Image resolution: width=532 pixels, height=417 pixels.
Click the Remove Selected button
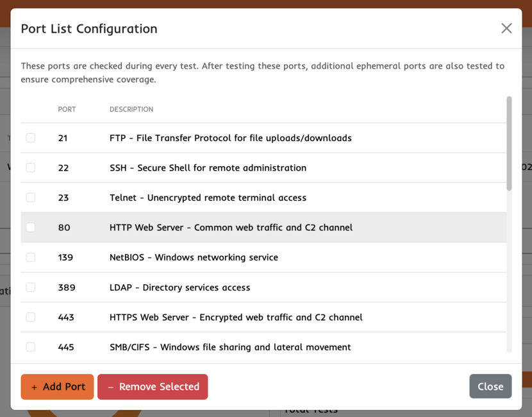pyautogui.click(x=153, y=387)
